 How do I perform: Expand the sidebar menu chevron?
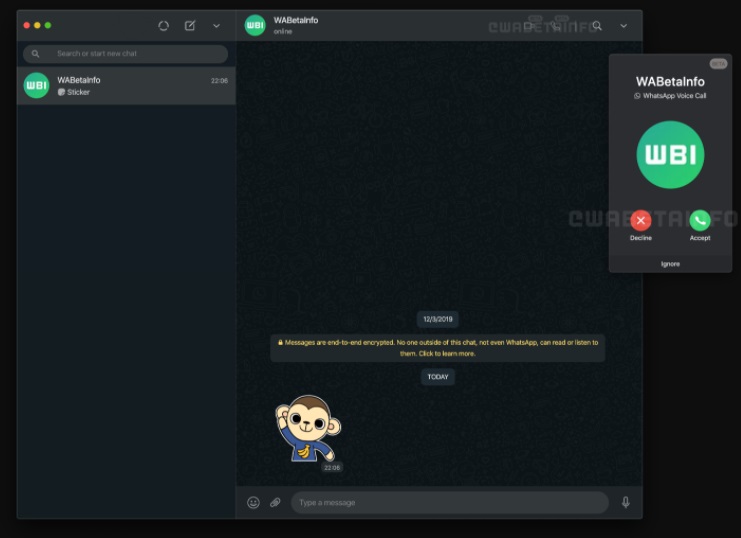click(x=216, y=26)
